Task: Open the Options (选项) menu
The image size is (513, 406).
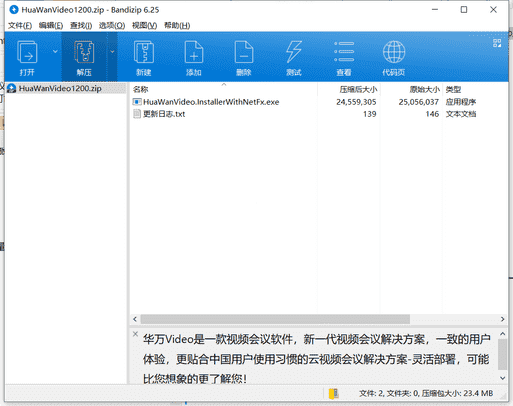Action: (x=112, y=25)
